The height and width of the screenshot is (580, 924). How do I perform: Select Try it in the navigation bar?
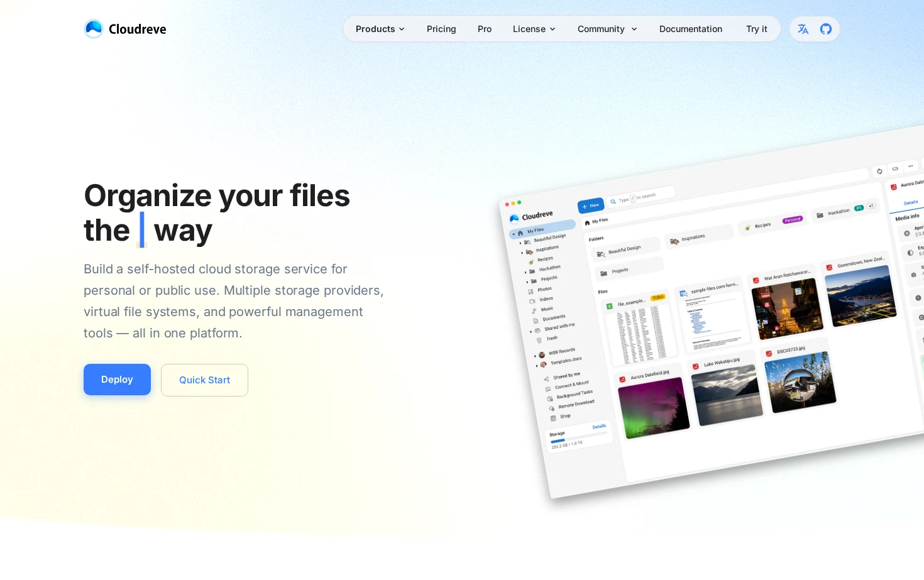pyautogui.click(x=757, y=29)
